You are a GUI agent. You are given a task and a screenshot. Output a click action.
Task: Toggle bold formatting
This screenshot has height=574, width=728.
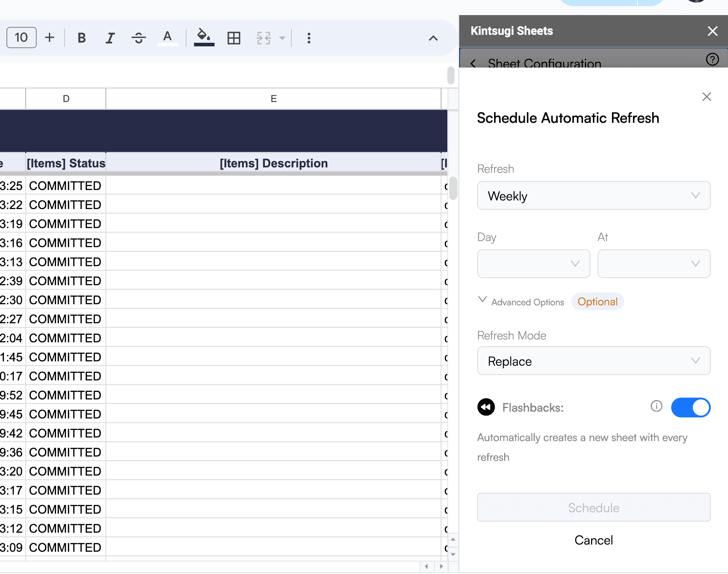(x=82, y=38)
